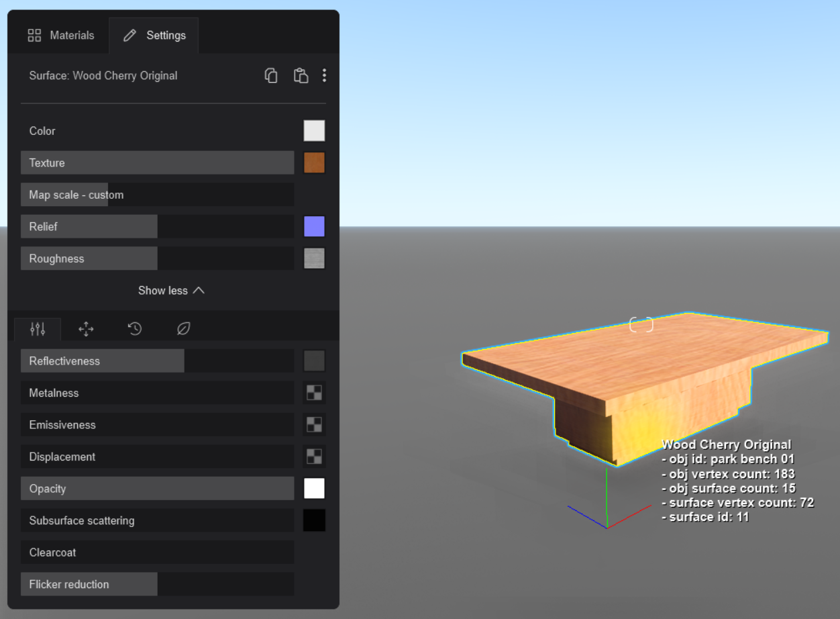The image size is (840, 619).
Task: Adjust the Reflectiveness slider
Action: (x=157, y=361)
